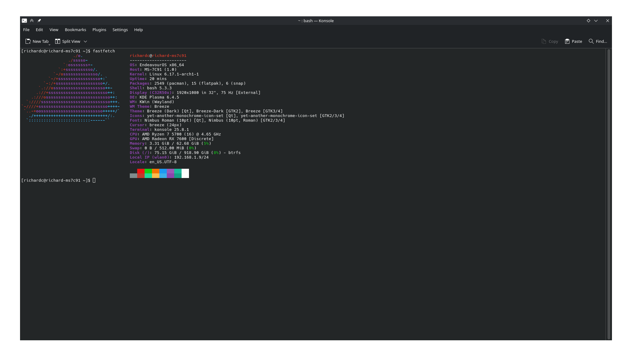Open the File menu

coord(26,30)
